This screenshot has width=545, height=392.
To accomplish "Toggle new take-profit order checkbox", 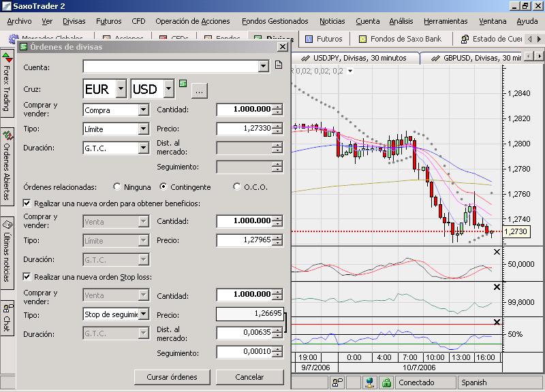I will coord(27,203).
